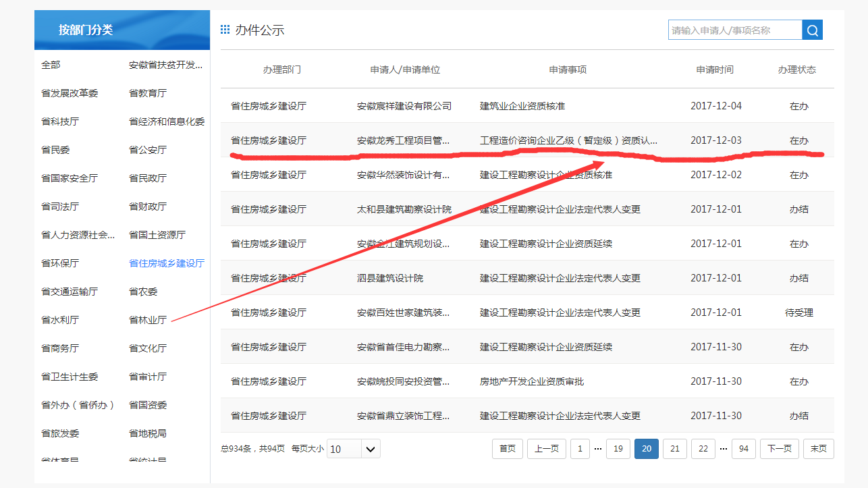Filter by 省民政厅

(x=148, y=178)
